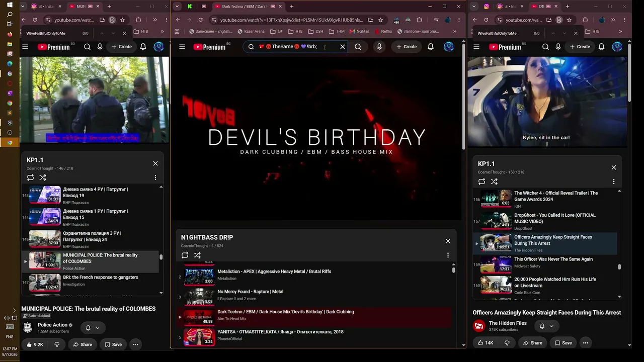Like the Officers video (14K)
This screenshot has width=644, height=362.
(486, 343)
